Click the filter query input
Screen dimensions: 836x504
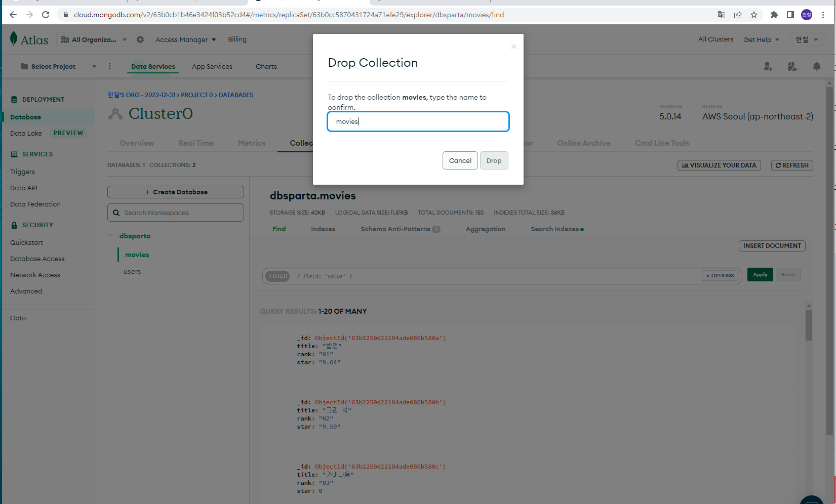click(496, 276)
